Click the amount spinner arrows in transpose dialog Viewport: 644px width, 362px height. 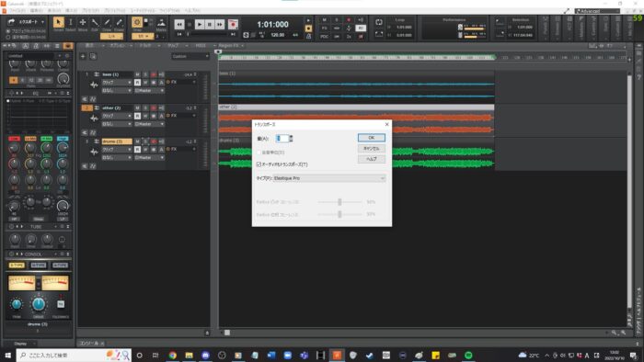[x=291, y=139]
